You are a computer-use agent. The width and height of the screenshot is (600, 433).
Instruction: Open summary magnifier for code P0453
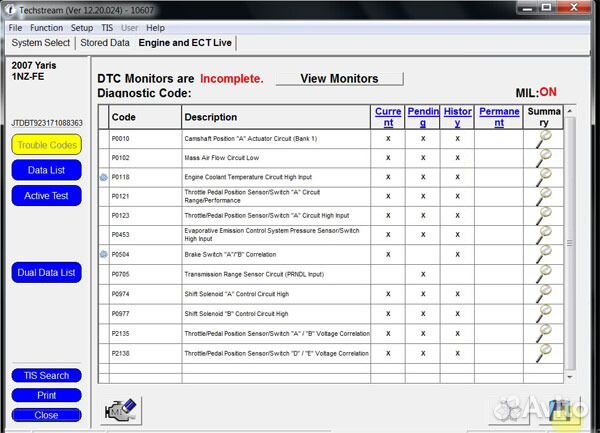545,235
